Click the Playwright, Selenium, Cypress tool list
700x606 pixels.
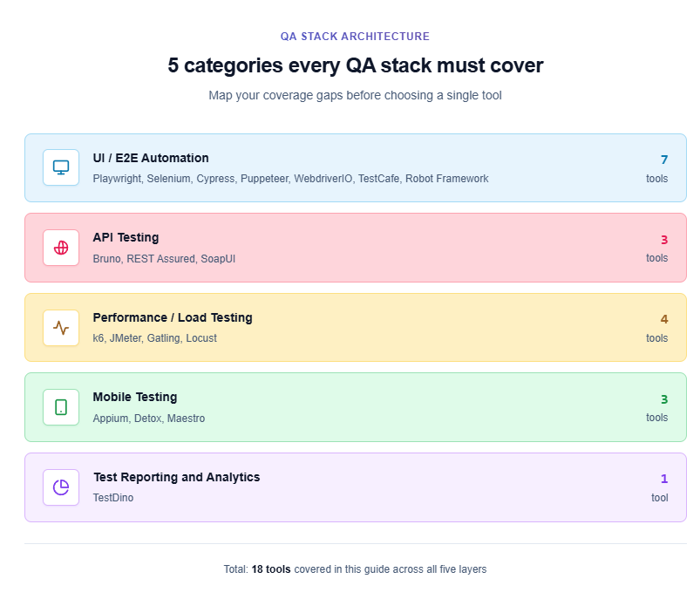click(290, 179)
